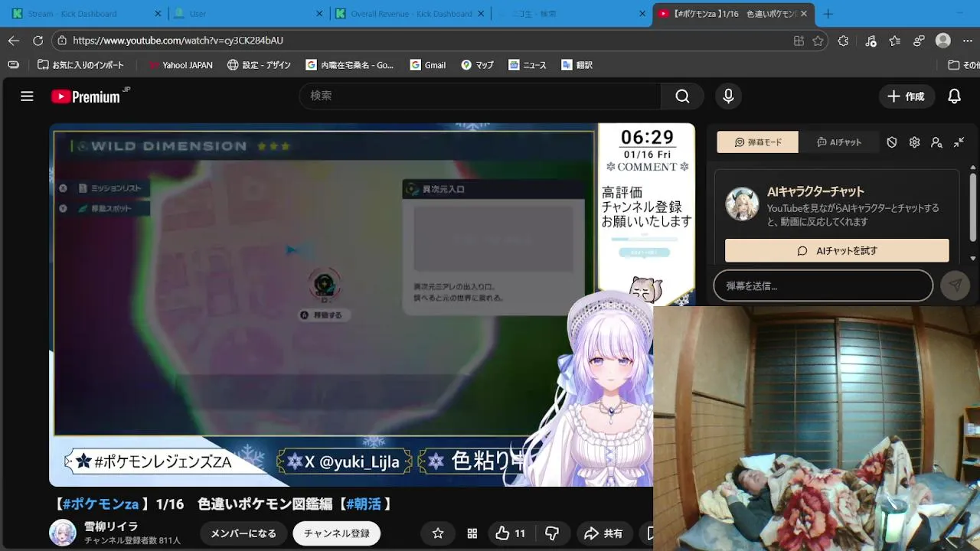
Task: Add this page to favorites star
Action: [x=818, y=41]
